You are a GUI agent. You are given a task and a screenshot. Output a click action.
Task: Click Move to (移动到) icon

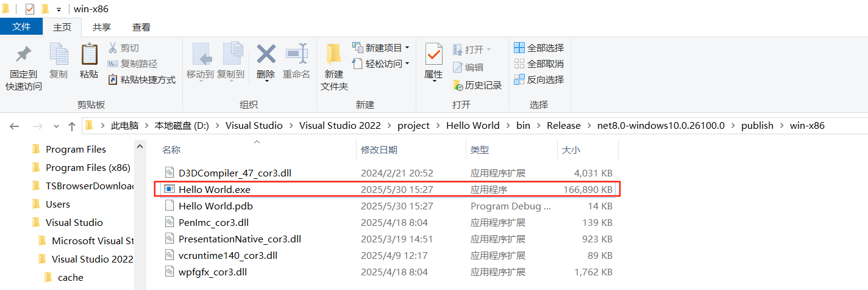click(201, 54)
